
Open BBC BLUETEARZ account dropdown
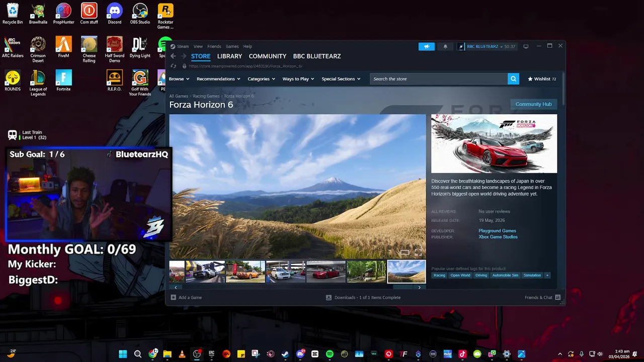[x=487, y=46]
